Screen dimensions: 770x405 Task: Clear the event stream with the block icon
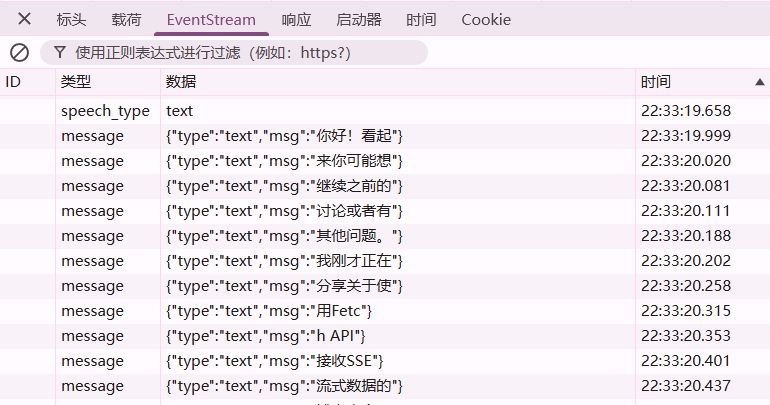(20, 53)
